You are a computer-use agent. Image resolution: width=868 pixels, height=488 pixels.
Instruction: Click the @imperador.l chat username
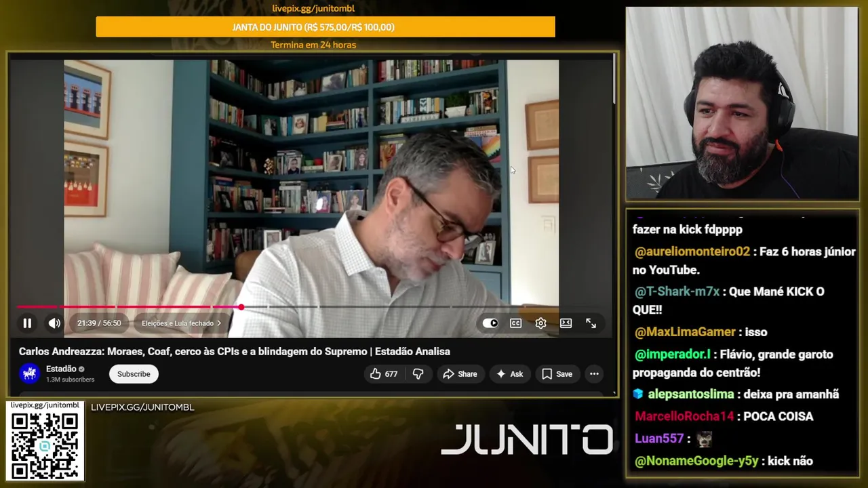pyautogui.click(x=673, y=354)
